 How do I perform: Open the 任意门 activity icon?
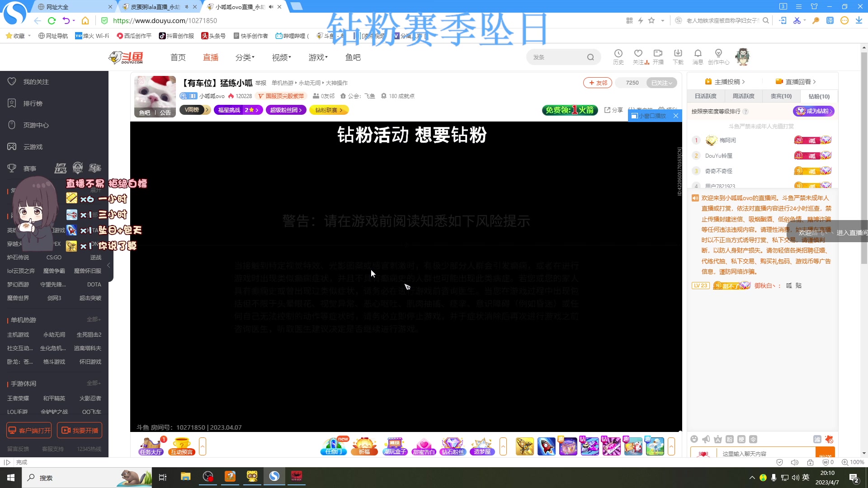click(x=334, y=446)
